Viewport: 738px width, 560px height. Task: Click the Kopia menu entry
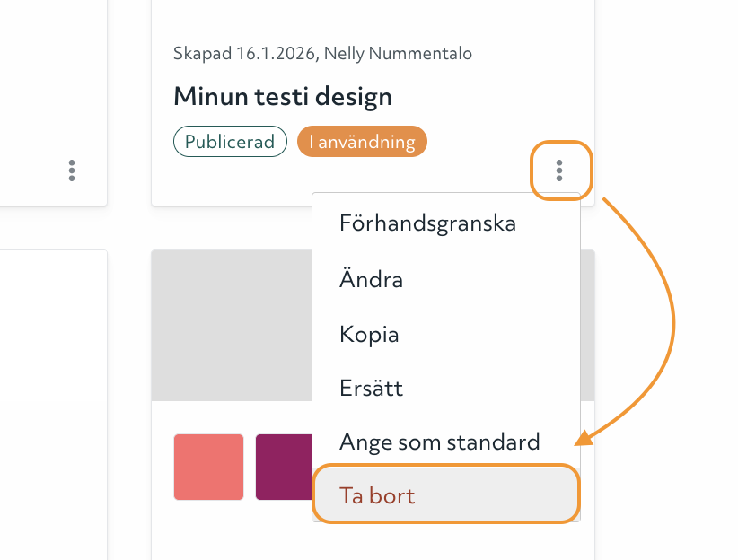[x=369, y=334]
